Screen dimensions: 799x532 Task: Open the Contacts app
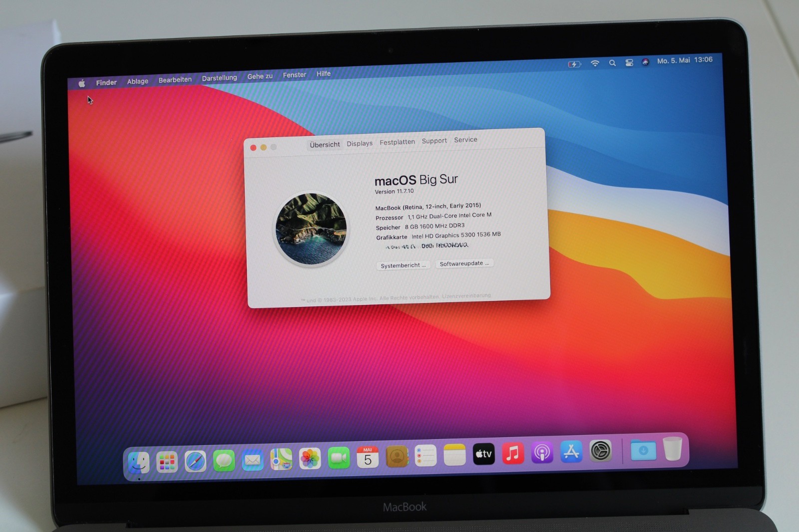[397, 456]
